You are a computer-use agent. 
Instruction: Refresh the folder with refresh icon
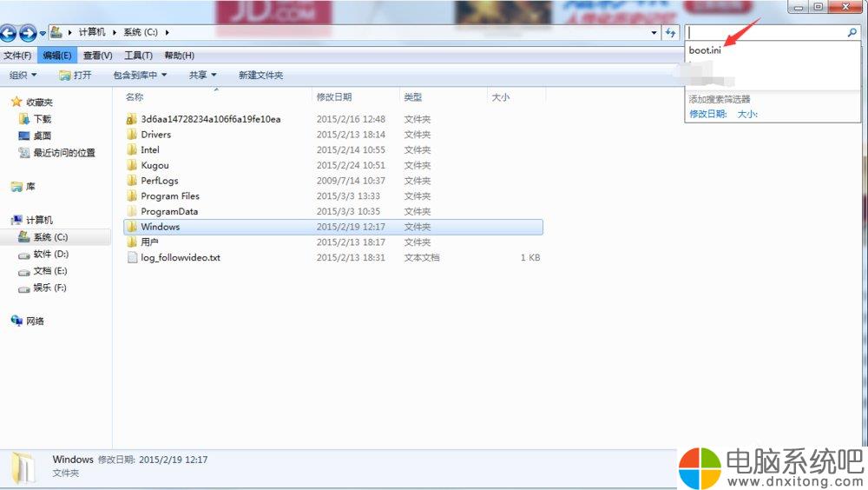click(x=670, y=33)
